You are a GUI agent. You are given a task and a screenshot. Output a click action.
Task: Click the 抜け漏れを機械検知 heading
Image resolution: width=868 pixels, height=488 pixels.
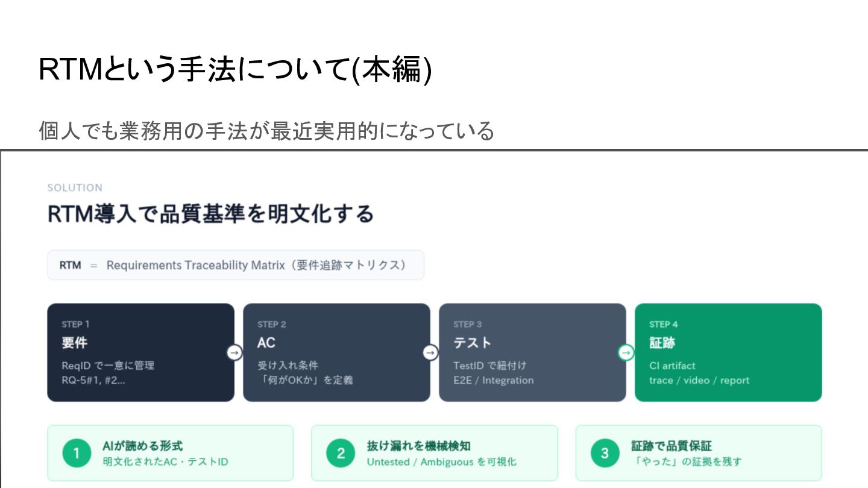(x=418, y=446)
